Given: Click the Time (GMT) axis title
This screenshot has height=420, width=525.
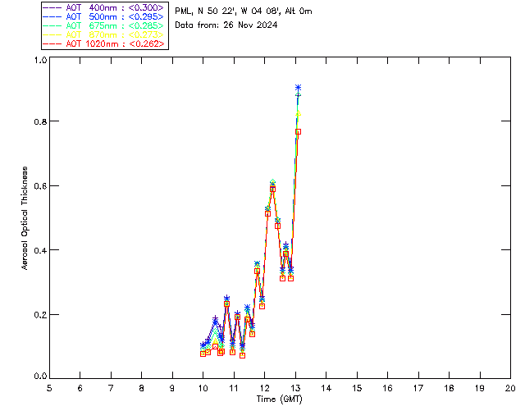Looking at the screenshot, I should coord(279,399).
